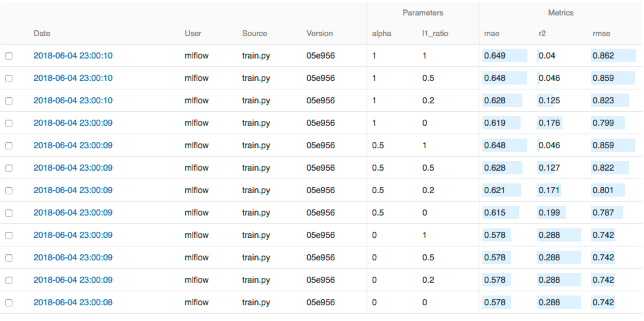
Task: Open the date link for the run with r2 0.125
Action: coord(73,100)
